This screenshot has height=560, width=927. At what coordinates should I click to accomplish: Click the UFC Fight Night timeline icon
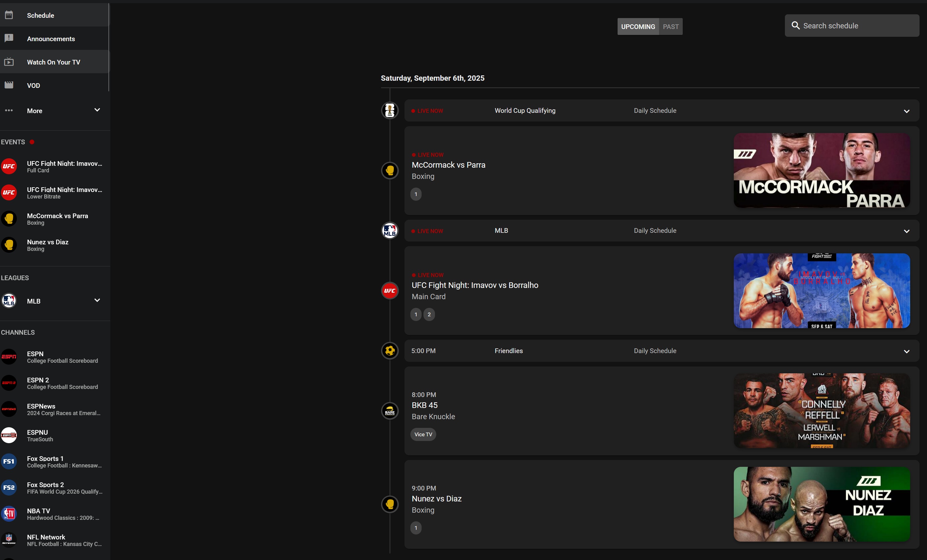click(x=390, y=290)
